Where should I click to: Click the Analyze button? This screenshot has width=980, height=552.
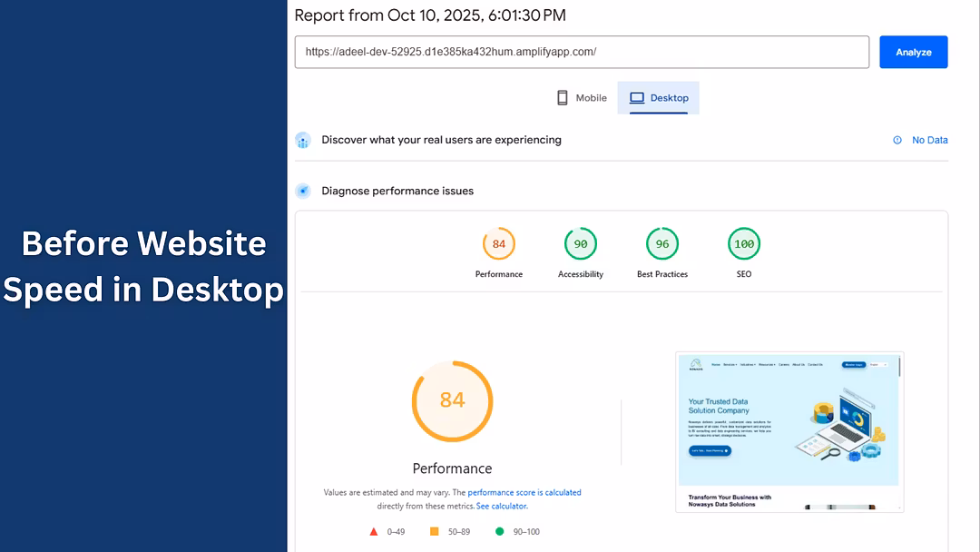coord(913,53)
